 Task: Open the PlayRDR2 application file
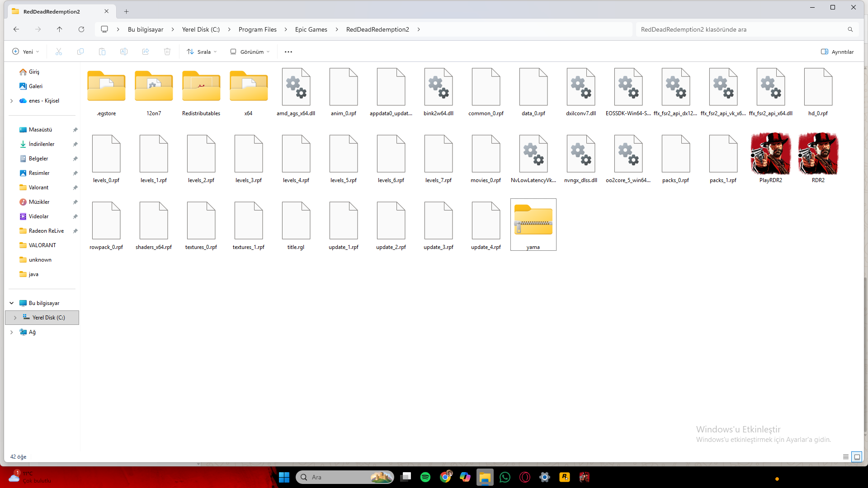tap(770, 155)
